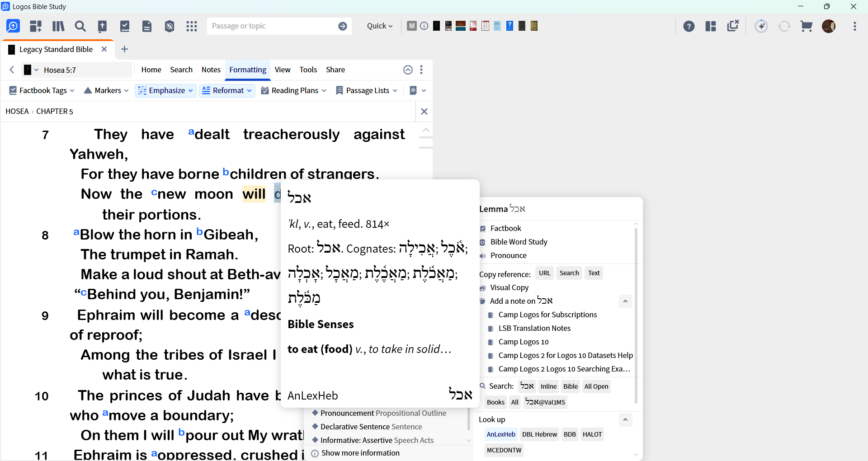Collapse the resource toolbar chevron circle
The height and width of the screenshot is (461, 868).
[408, 70]
